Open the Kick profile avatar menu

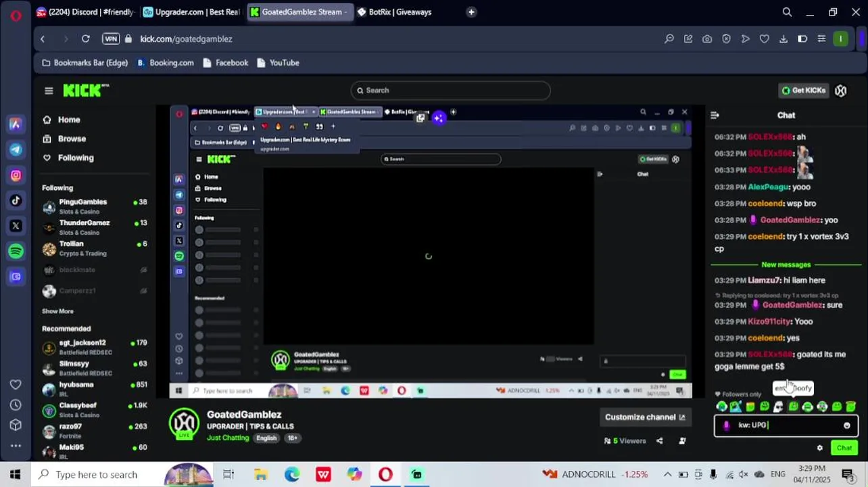point(841,91)
